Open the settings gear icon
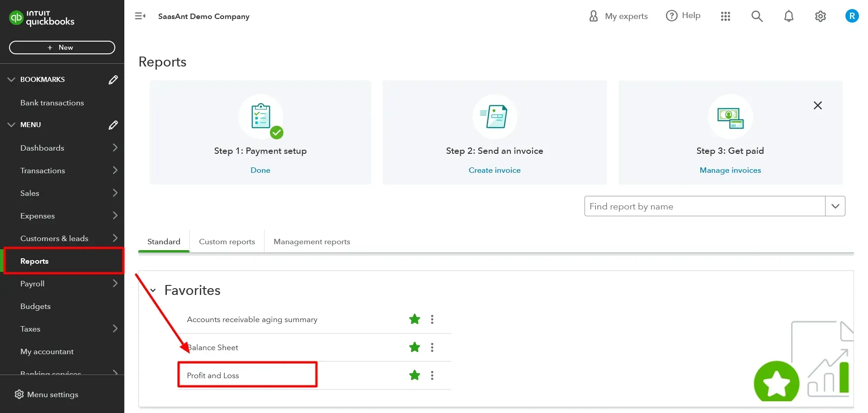868x413 pixels. point(820,16)
